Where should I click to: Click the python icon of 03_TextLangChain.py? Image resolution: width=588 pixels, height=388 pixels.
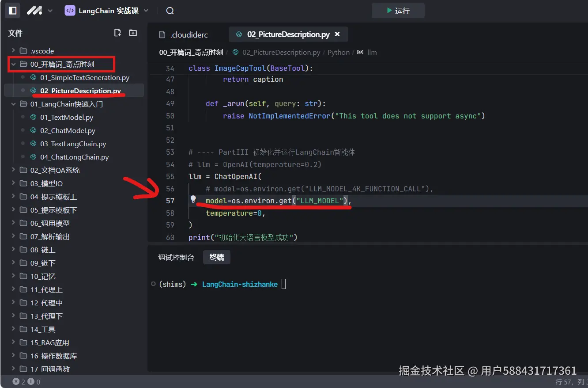pos(33,144)
